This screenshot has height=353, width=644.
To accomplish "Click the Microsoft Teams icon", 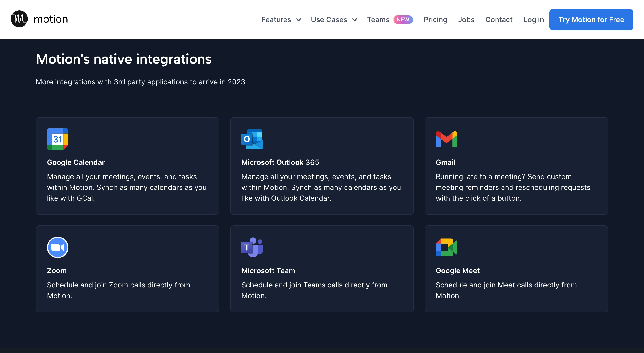I will coord(252,247).
